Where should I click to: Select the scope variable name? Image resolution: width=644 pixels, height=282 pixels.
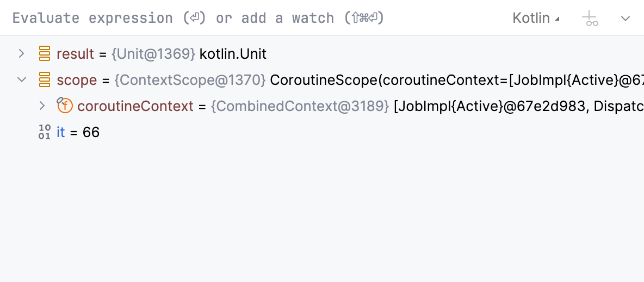coord(77,80)
